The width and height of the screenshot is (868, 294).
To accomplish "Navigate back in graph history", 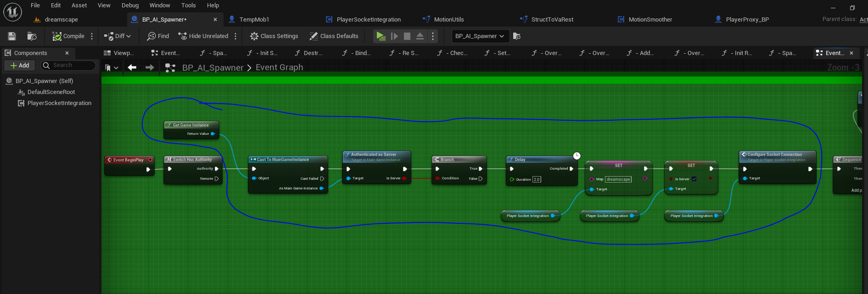I will point(132,67).
